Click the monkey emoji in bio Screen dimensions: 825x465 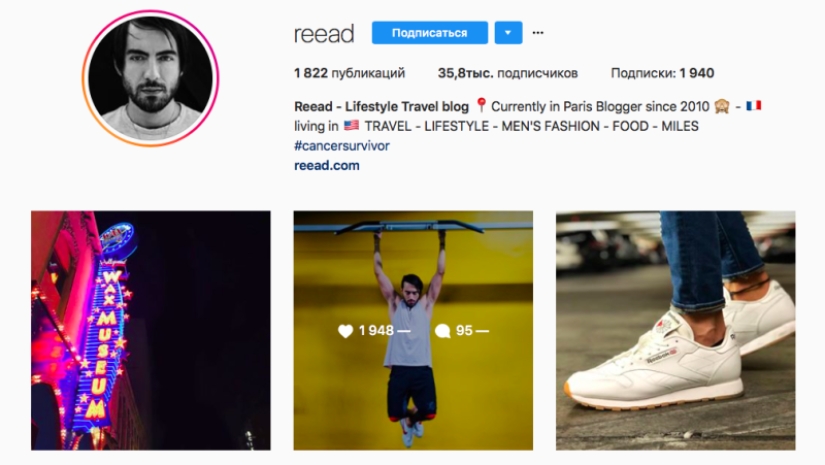722,106
